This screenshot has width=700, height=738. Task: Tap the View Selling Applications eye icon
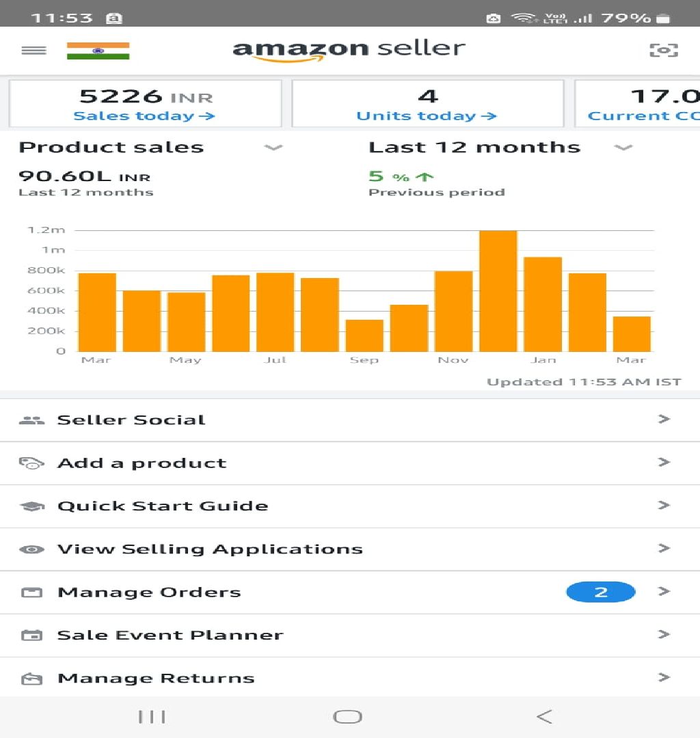click(x=31, y=549)
